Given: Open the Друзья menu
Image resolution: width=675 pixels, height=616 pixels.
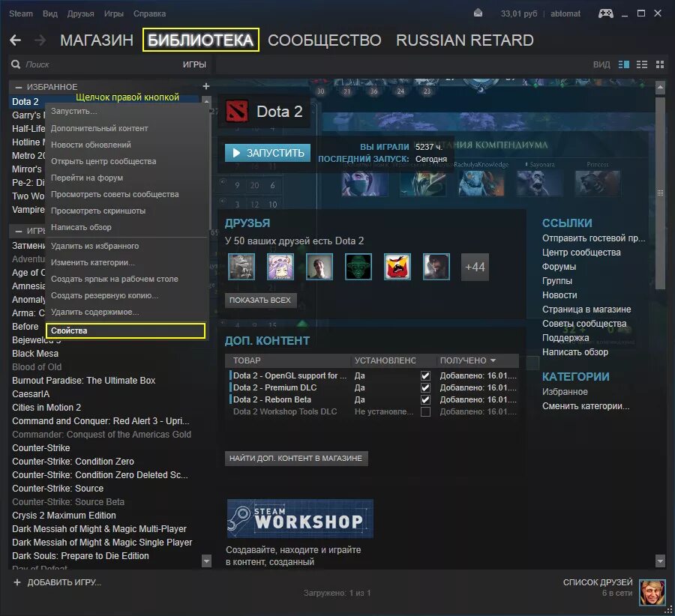Looking at the screenshot, I should tap(80, 13).
